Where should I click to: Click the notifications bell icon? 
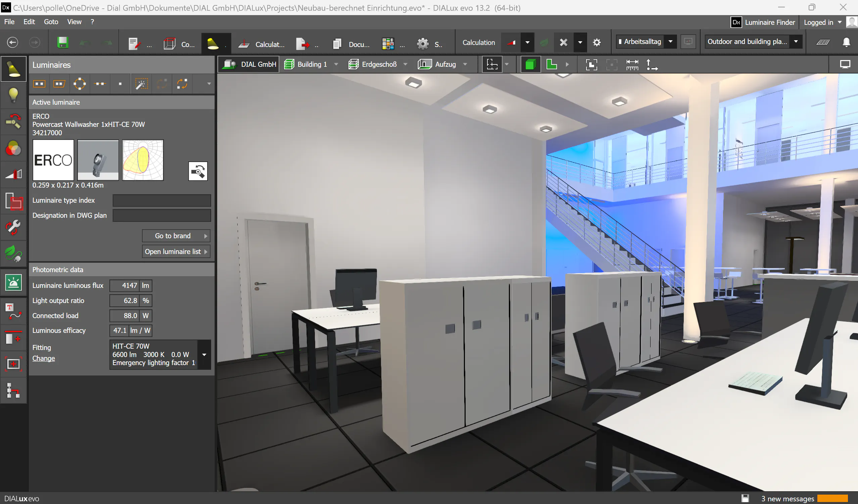click(x=846, y=42)
